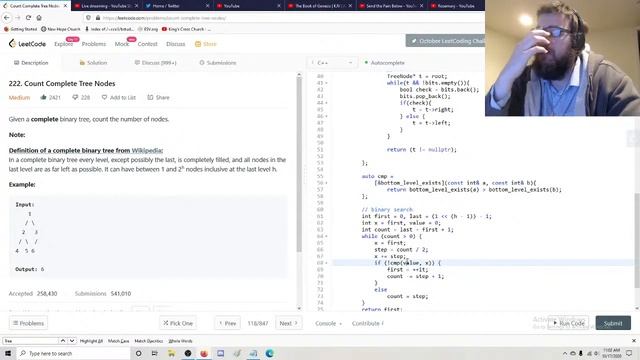The image size is (640, 360).
Task: Collapse code fold at line 64
Action: pyautogui.click(x=326, y=236)
